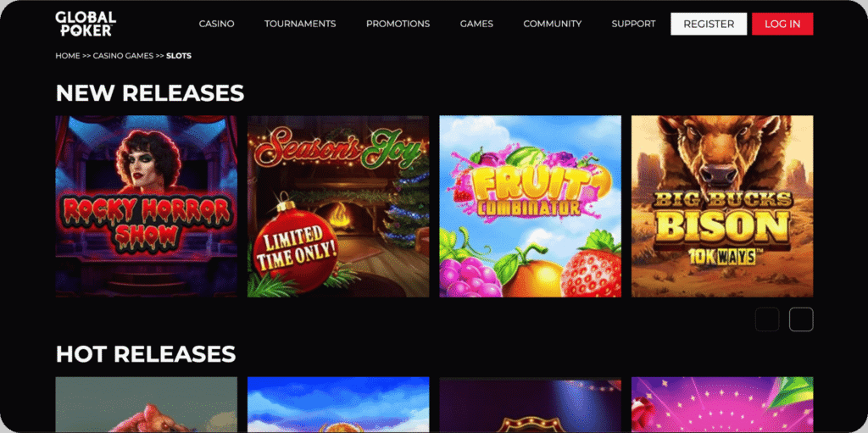Open Big Bucks Bison 10K Ways
Image resolution: width=868 pixels, height=433 pixels.
(x=722, y=206)
